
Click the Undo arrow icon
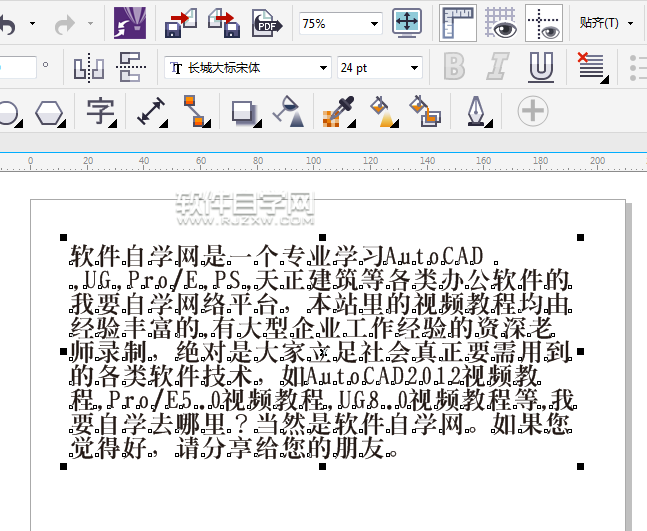pyautogui.click(x=7, y=24)
